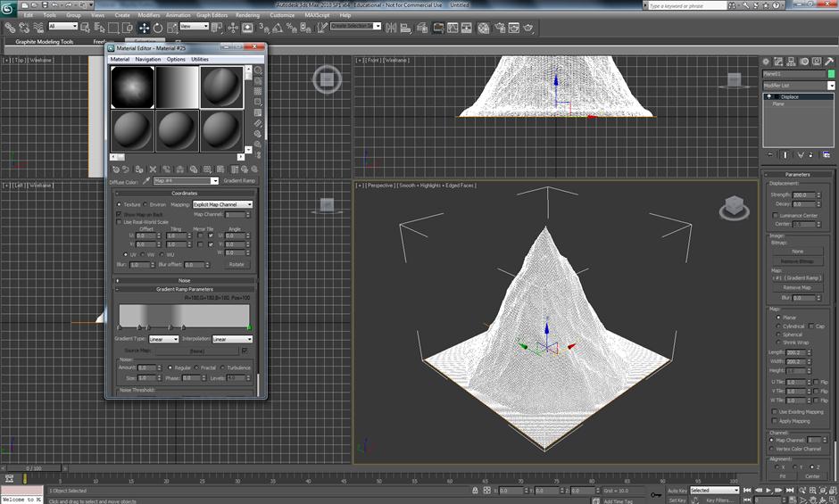839x504 pixels.
Task: Click the Set Key key icon
Action: click(x=657, y=494)
